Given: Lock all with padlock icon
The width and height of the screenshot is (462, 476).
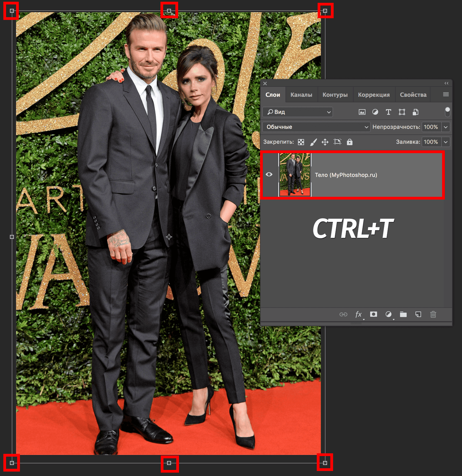Looking at the screenshot, I should tap(350, 142).
